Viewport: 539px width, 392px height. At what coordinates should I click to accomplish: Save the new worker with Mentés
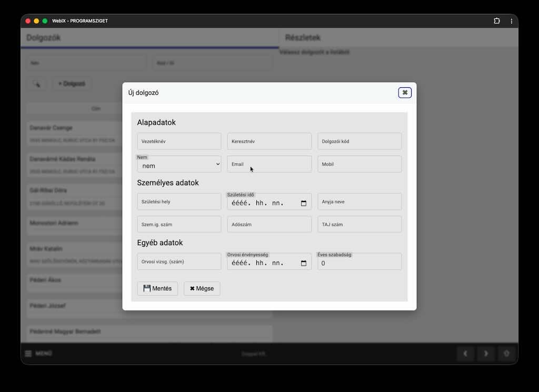[x=157, y=288]
